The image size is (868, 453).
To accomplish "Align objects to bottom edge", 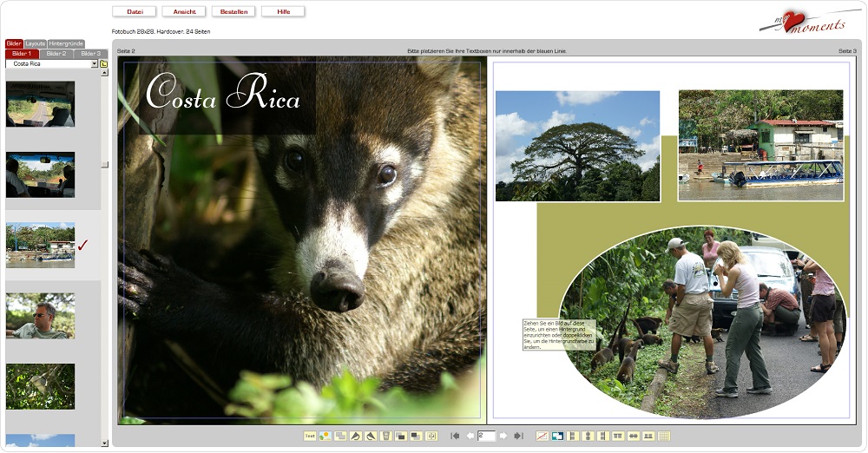I will (648, 437).
